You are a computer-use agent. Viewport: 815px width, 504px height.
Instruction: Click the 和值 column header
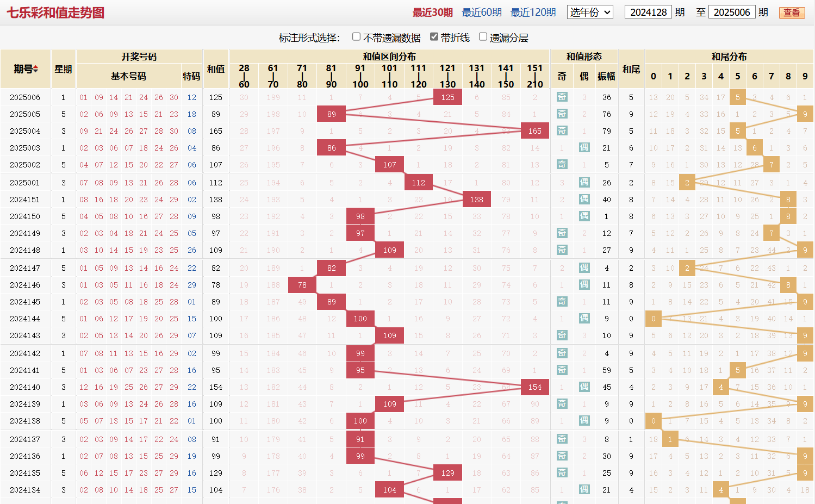click(216, 69)
